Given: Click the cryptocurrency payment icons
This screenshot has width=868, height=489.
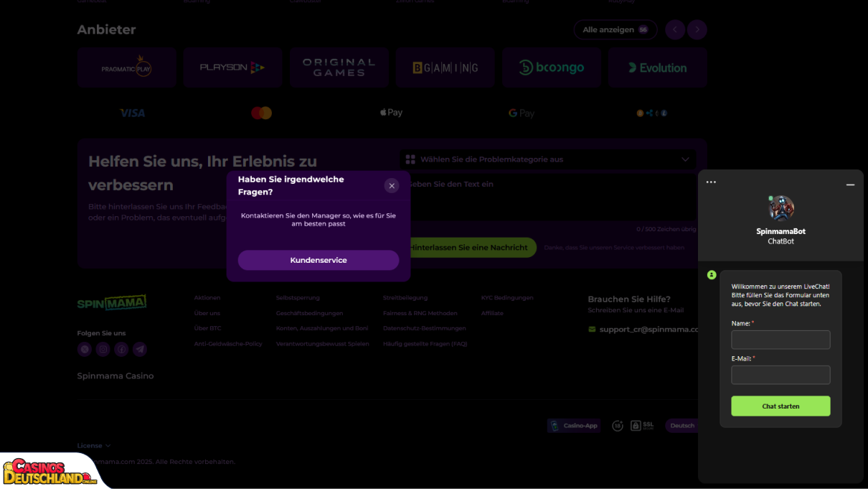Looking at the screenshot, I should coord(652,113).
